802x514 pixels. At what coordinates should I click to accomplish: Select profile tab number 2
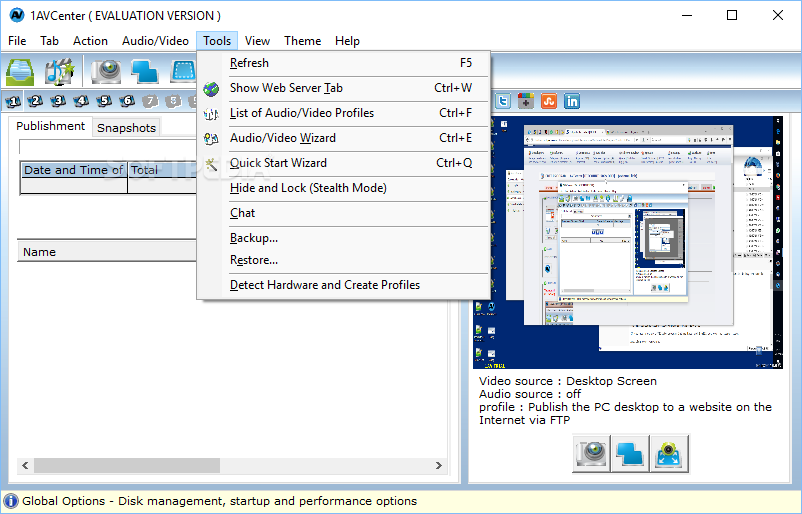(35, 101)
